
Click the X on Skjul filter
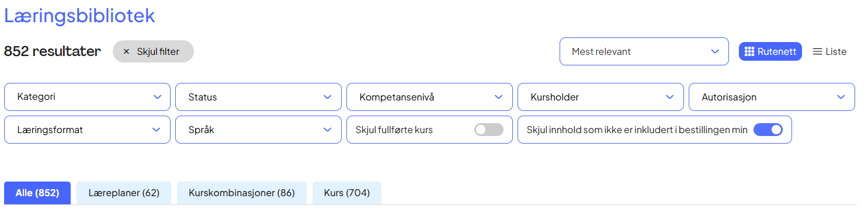[x=126, y=51]
